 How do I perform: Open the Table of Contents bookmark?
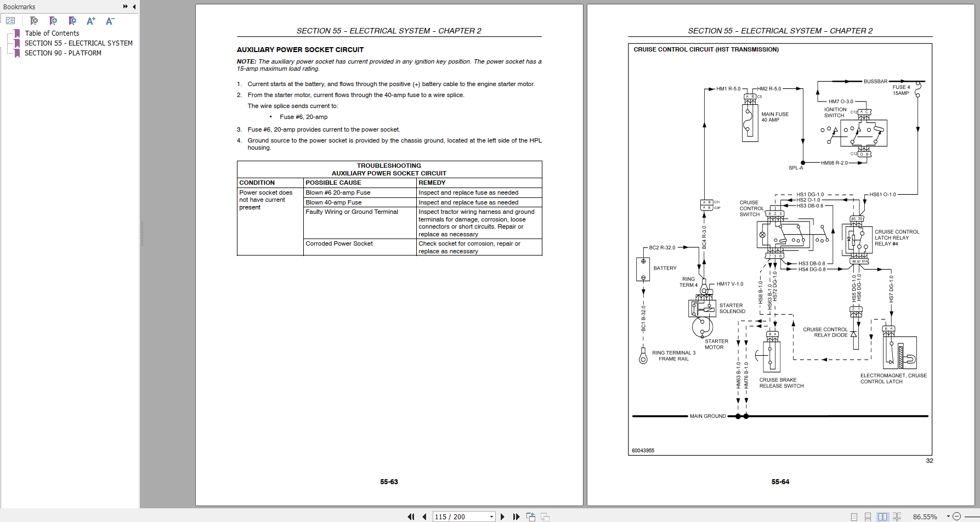(52, 33)
